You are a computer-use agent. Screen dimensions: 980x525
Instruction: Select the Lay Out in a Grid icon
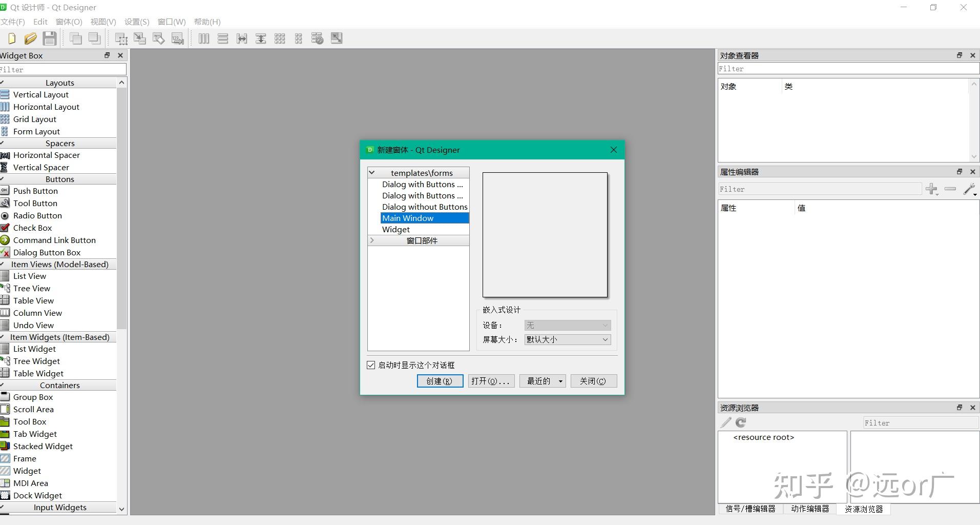pos(279,38)
